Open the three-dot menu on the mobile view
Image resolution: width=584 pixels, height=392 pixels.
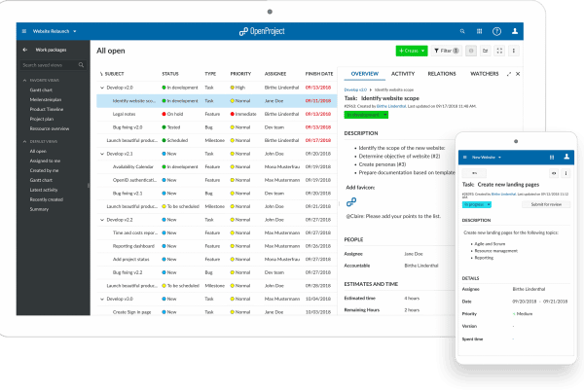click(x=566, y=173)
